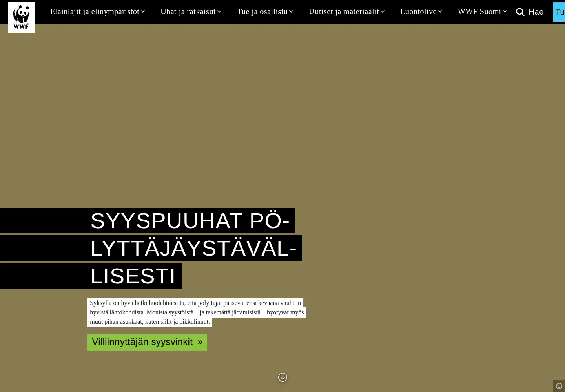Open the Luontolive menu item
565x392 pixels.
pos(418,12)
